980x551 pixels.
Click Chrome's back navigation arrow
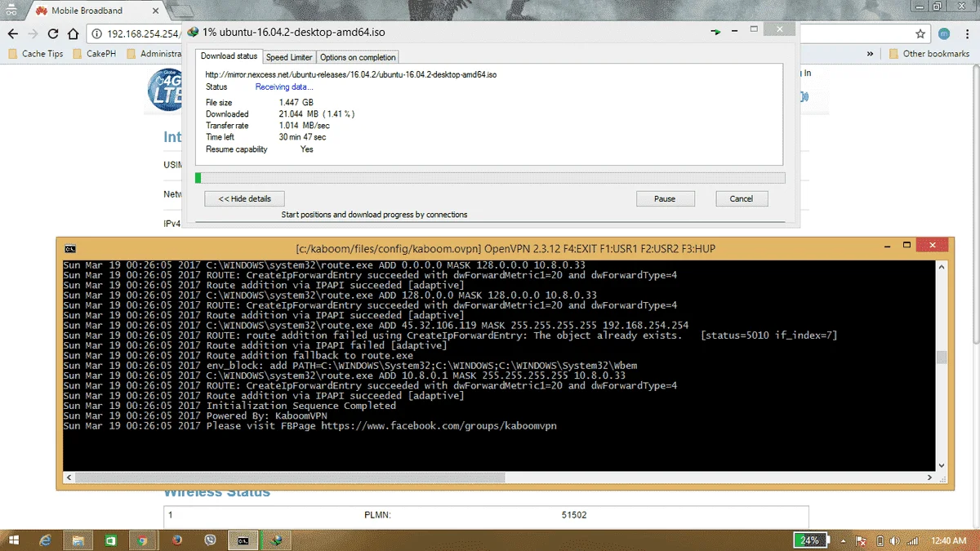point(12,34)
